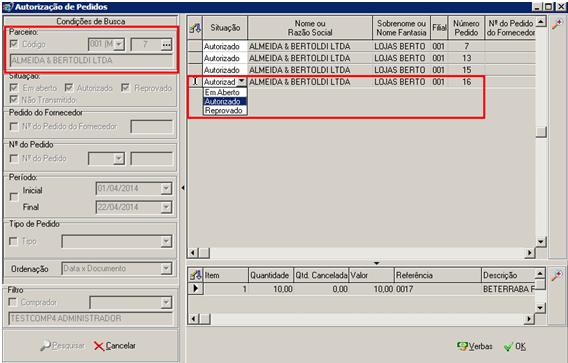Open the Tipo de Pedido dropdown
This screenshot has width=568, height=363.
click(x=166, y=241)
